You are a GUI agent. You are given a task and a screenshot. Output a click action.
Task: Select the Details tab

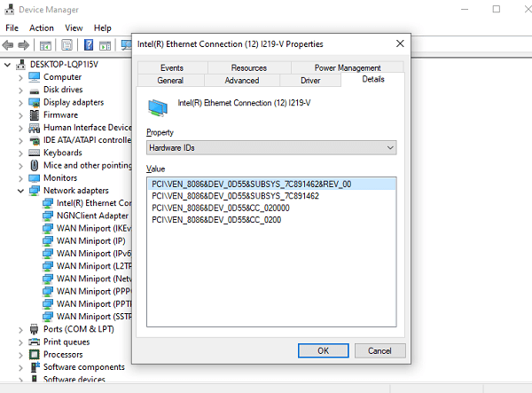coord(373,79)
